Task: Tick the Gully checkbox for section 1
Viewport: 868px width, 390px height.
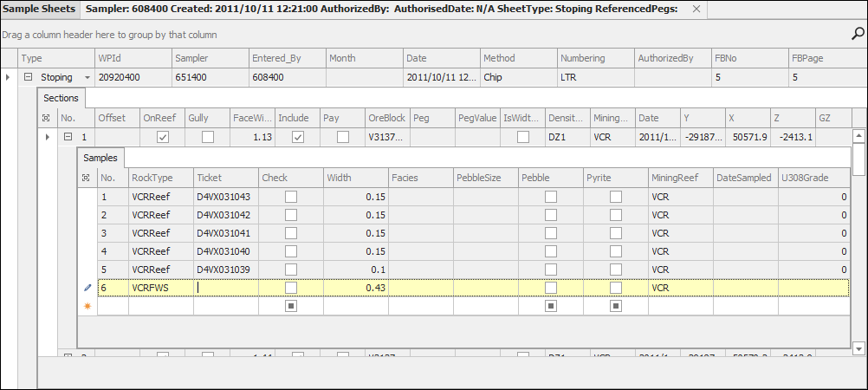Action: (207, 137)
